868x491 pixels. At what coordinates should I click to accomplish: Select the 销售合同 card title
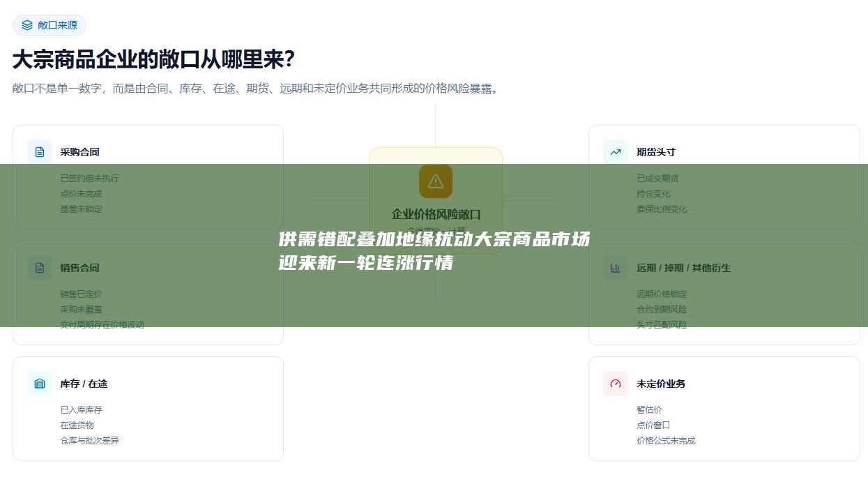[x=80, y=268]
